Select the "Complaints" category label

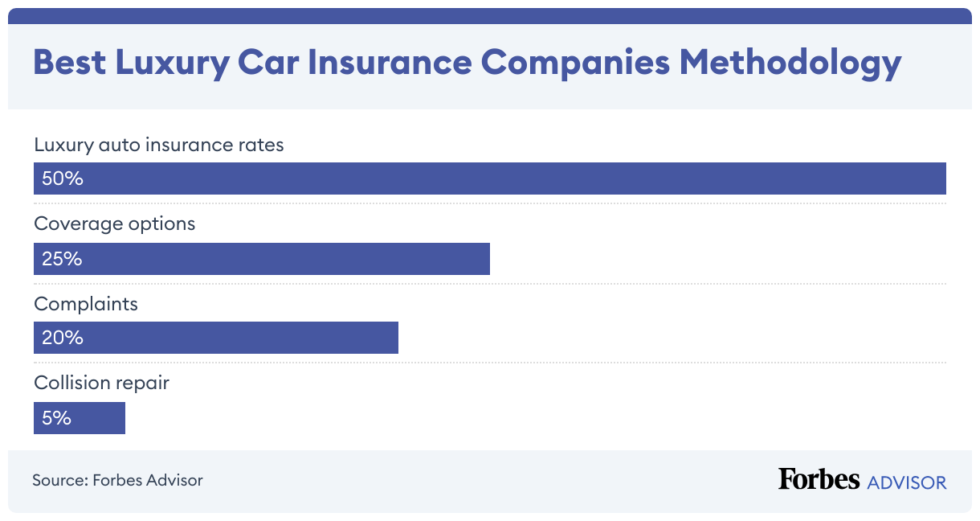pyautogui.click(x=86, y=304)
